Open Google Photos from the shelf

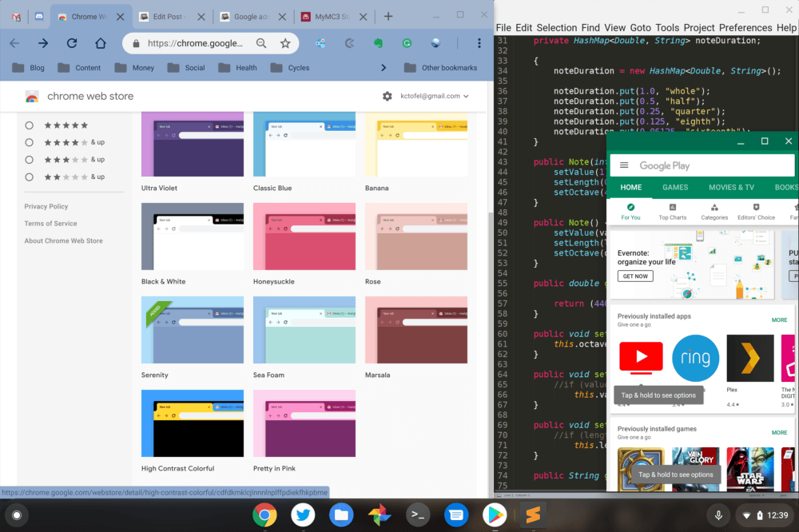380,515
